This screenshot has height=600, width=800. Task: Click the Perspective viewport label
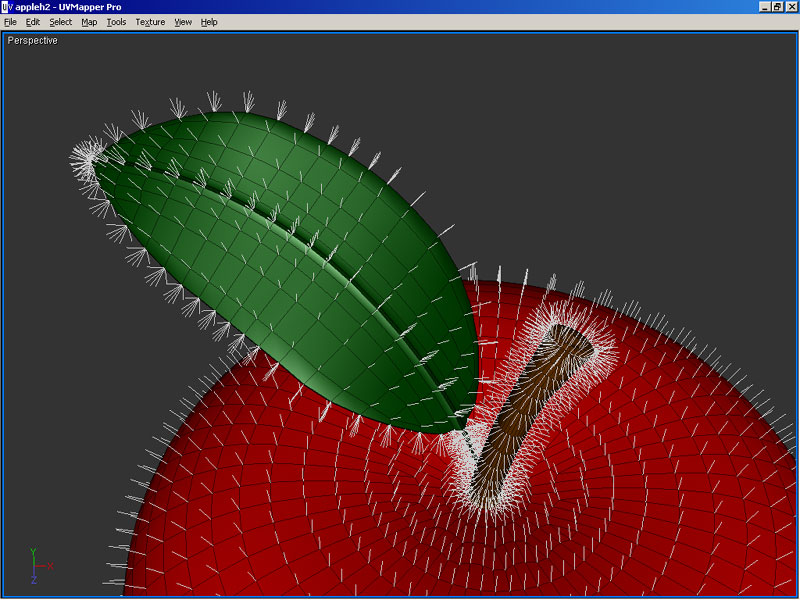click(x=33, y=41)
